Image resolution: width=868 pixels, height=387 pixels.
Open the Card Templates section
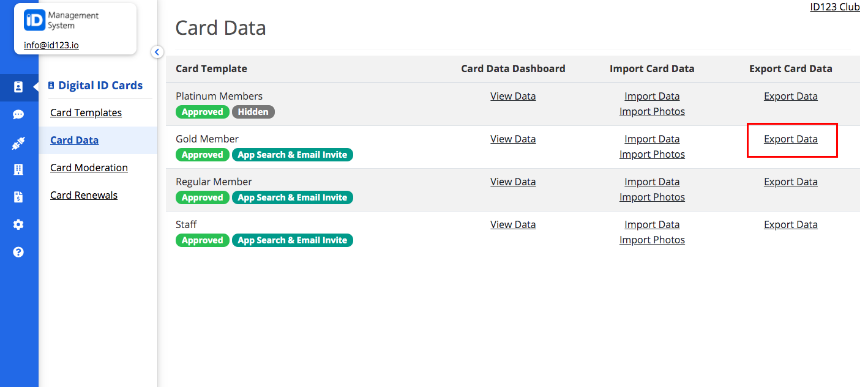(x=86, y=112)
